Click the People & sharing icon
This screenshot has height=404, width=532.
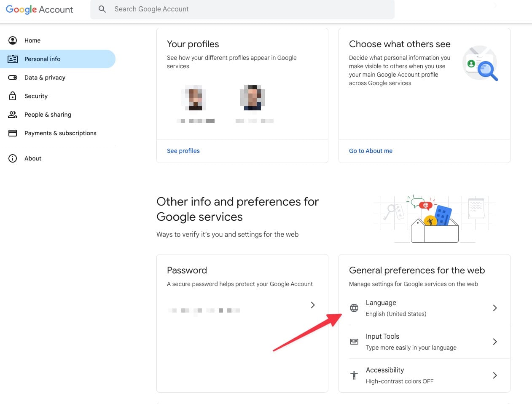(13, 115)
